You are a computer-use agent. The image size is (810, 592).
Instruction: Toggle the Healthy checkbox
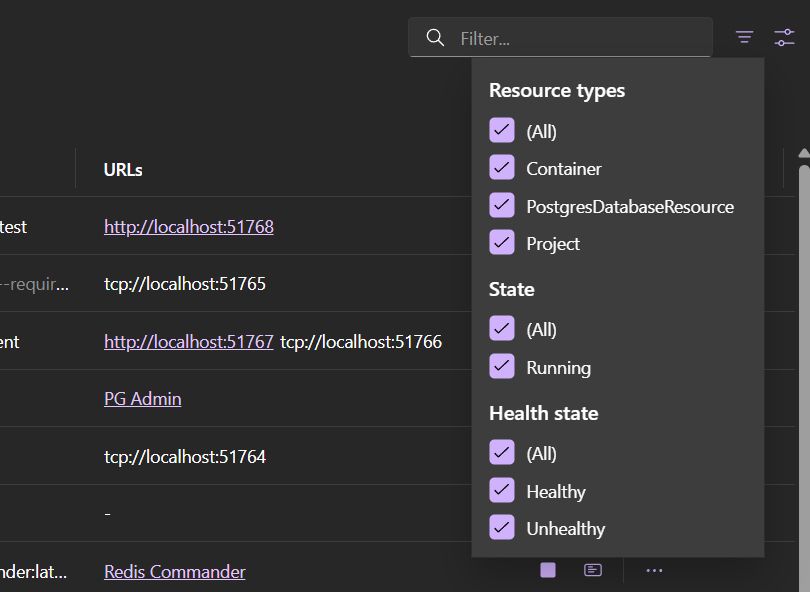point(502,490)
